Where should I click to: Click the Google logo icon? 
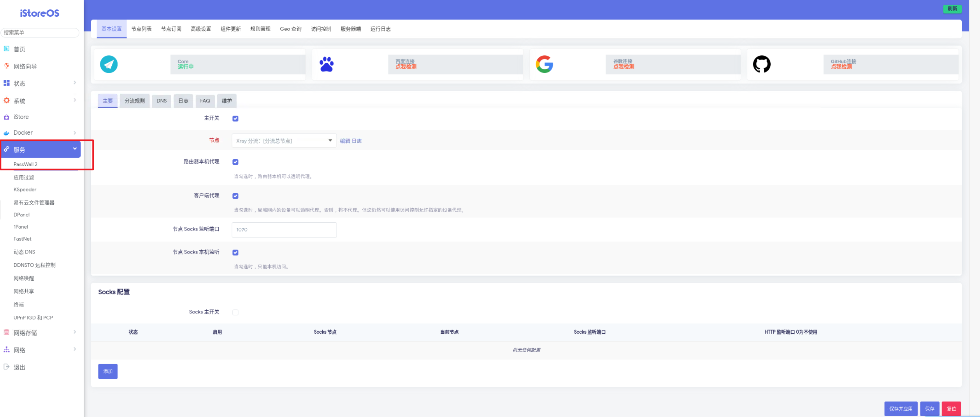click(x=544, y=64)
